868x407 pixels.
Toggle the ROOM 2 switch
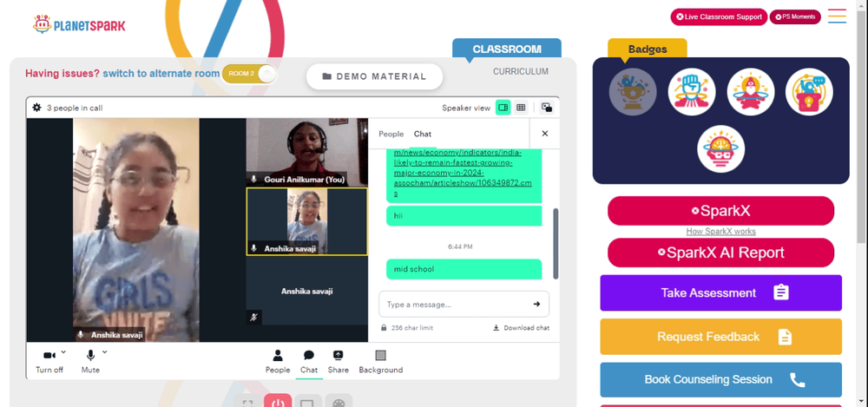tap(249, 75)
